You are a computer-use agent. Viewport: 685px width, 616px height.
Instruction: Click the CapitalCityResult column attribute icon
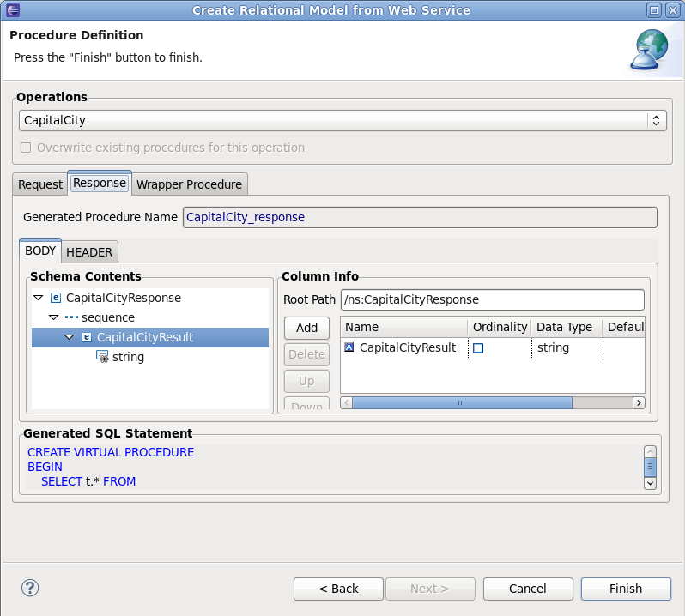coord(349,347)
